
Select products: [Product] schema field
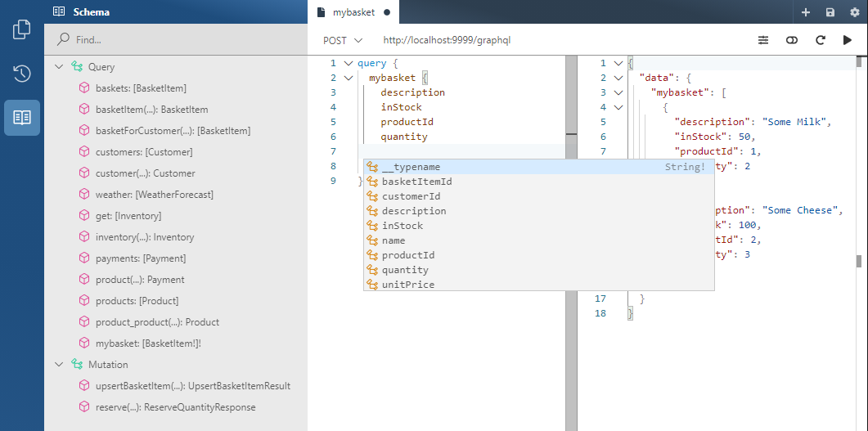point(137,301)
